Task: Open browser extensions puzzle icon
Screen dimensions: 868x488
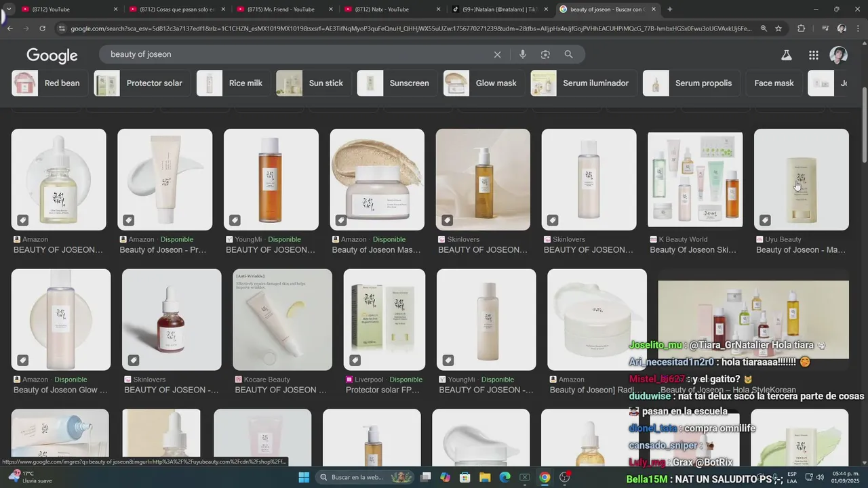Action: (x=802, y=28)
